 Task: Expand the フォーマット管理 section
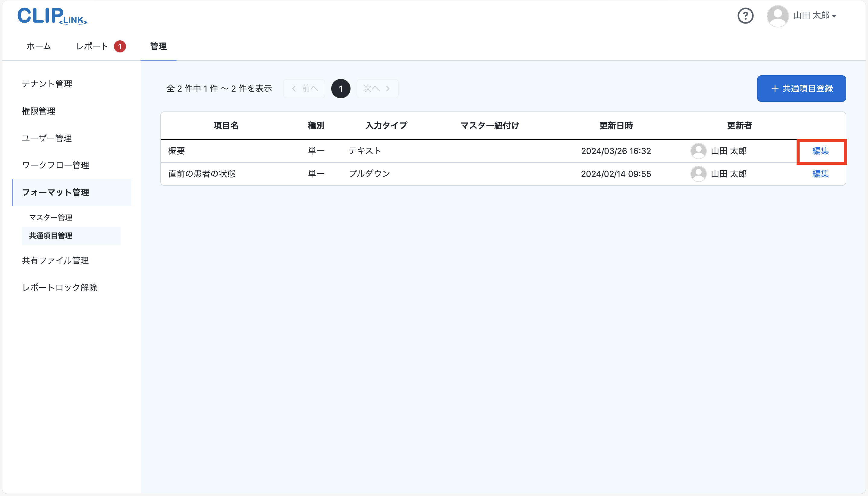point(55,193)
